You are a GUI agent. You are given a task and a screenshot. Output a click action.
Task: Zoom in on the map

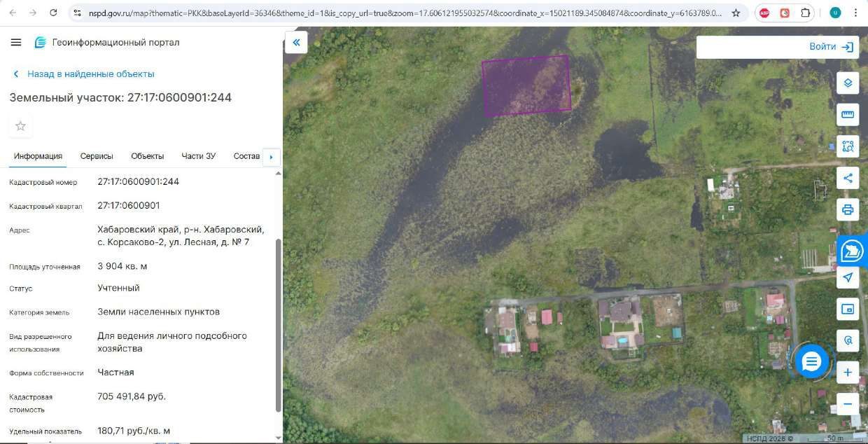(848, 372)
